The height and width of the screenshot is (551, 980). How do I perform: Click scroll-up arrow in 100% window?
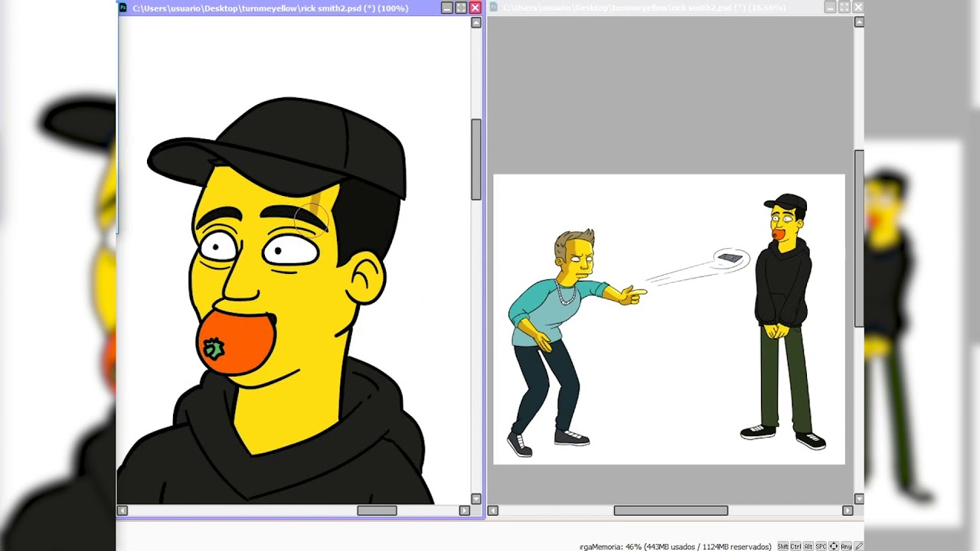click(476, 23)
